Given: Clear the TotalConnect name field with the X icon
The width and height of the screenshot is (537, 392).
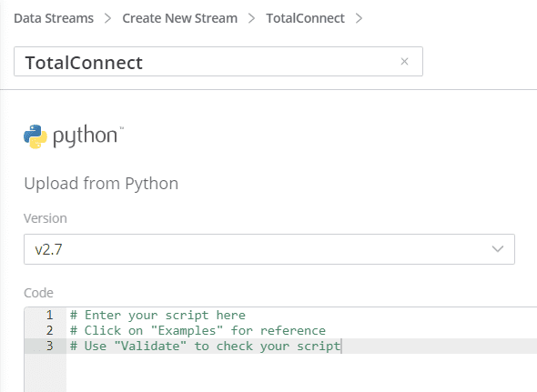Looking at the screenshot, I should [x=404, y=62].
